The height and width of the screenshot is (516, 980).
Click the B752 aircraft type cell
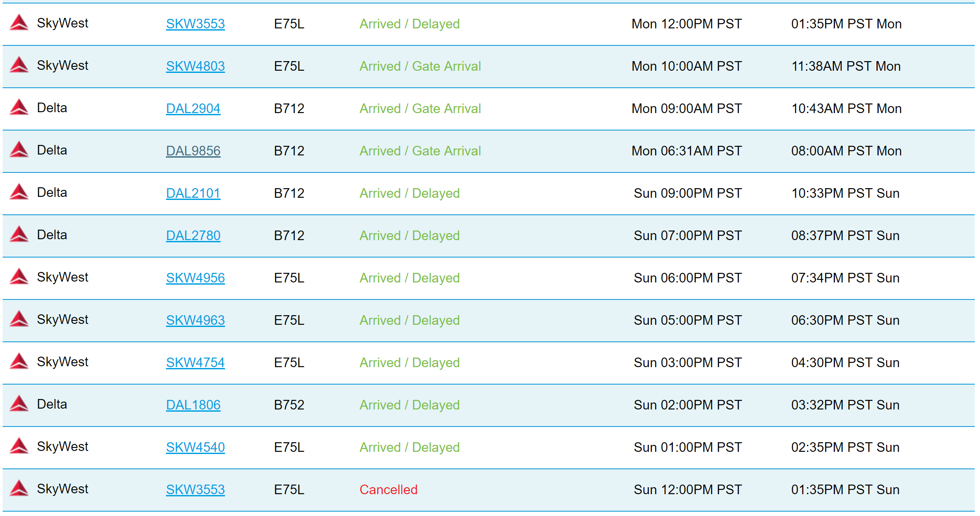point(289,405)
